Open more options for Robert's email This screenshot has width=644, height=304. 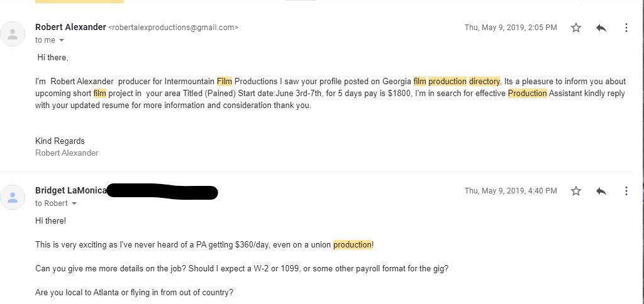click(x=626, y=28)
